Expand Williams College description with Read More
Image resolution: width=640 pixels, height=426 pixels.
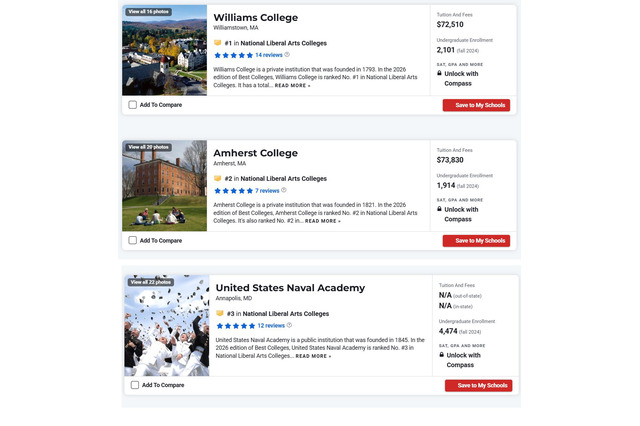coord(292,86)
